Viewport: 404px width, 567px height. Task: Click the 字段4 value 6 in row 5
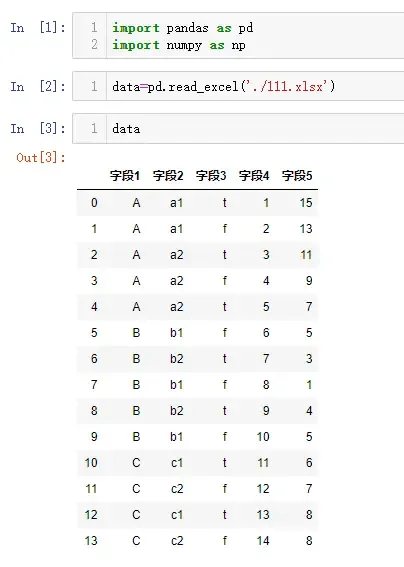(x=266, y=333)
